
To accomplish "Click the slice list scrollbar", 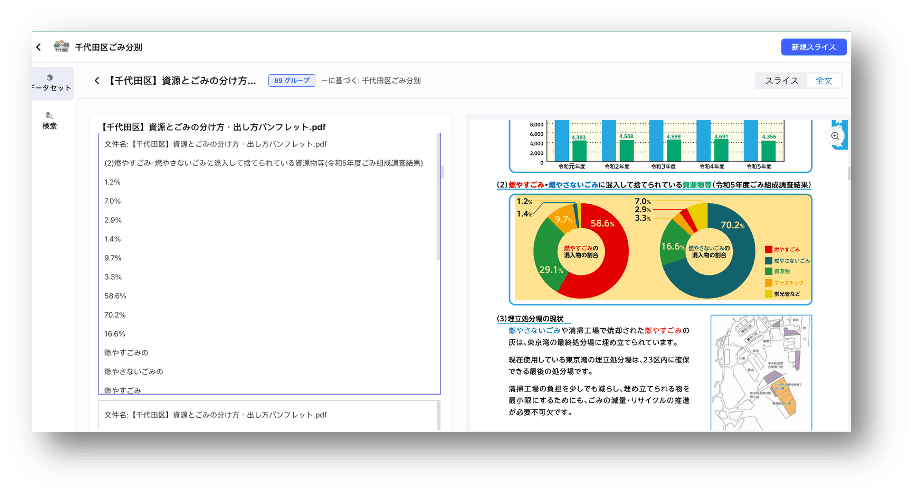I will (x=439, y=200).
